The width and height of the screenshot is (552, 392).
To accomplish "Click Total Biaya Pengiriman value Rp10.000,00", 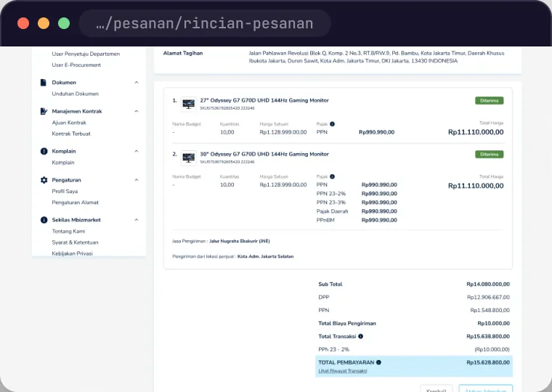I will tap(494, 323).
